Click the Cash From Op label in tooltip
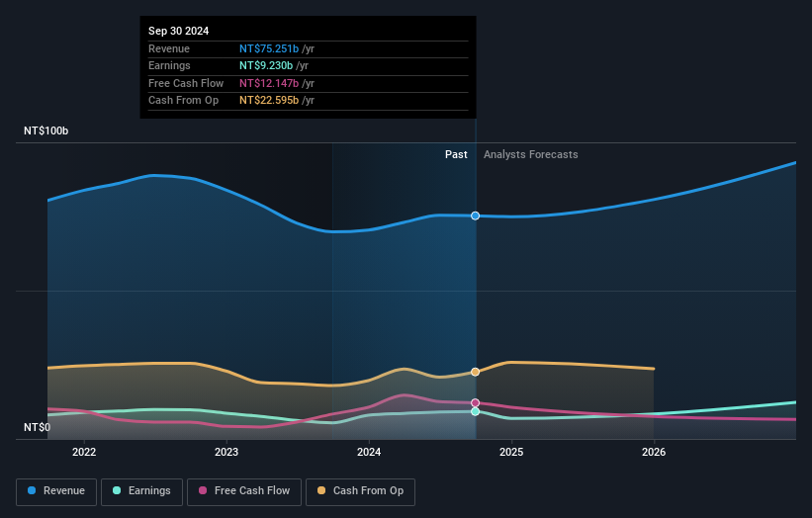The height and width of the screenshot is (518, 812). click(183, 101)
